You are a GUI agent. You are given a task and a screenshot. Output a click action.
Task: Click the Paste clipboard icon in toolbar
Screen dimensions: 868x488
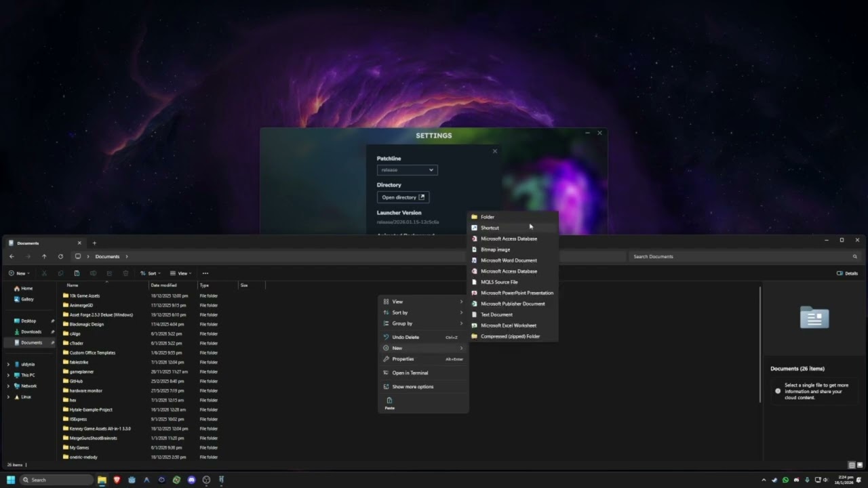(77, 273)
